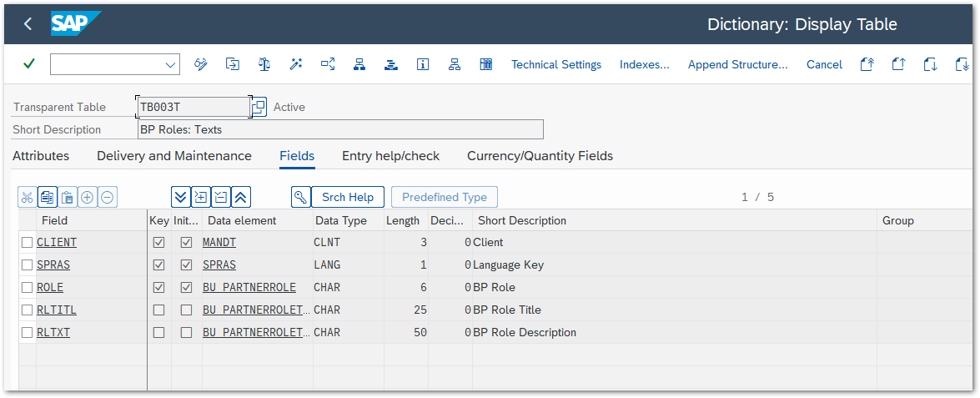The height and width of the screenshot is (398, 980).
Task: Click the Check balance-scale icon
Action: coord(264,64)
